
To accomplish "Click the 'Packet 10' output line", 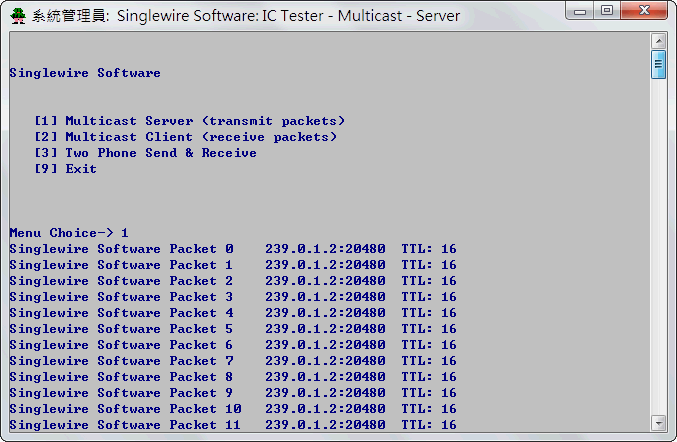I will coord(233,409).
